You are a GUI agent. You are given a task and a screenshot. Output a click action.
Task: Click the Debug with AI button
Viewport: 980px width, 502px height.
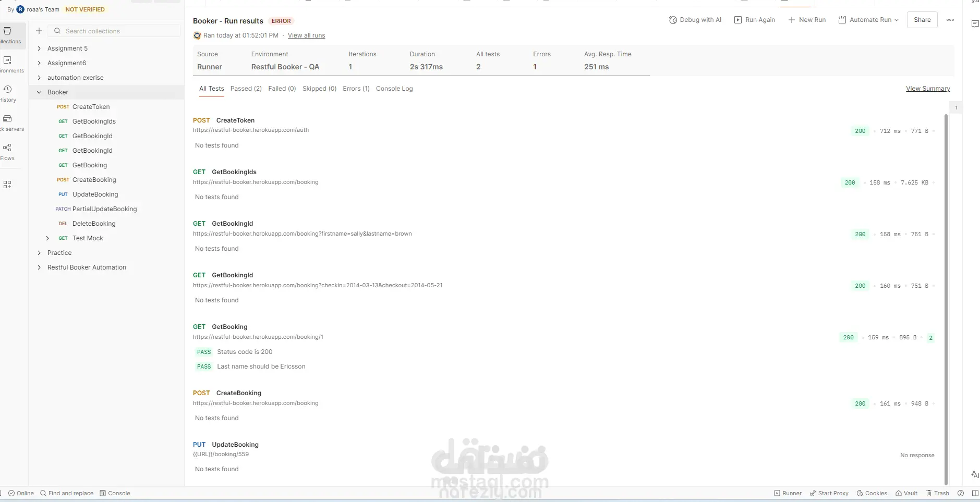pyautogui.click(x=695, y=20)
